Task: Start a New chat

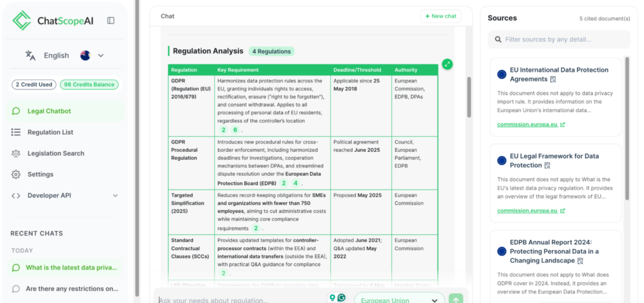Action: click(441, 16)
